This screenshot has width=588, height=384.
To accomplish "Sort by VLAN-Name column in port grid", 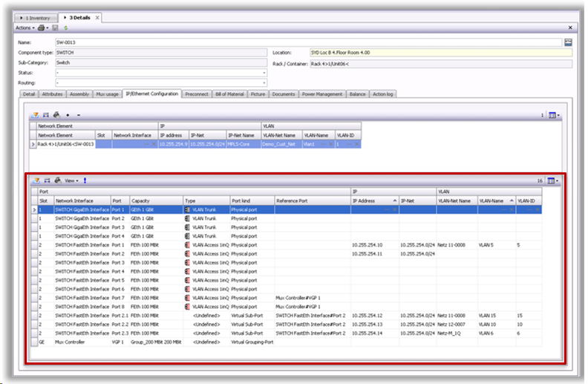I will [x=497, y=201].
